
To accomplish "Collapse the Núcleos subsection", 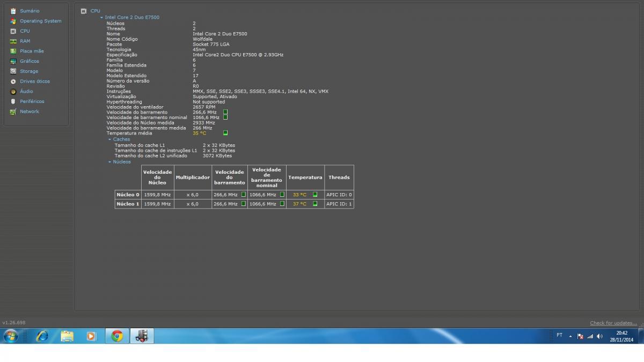I will 109,161.
